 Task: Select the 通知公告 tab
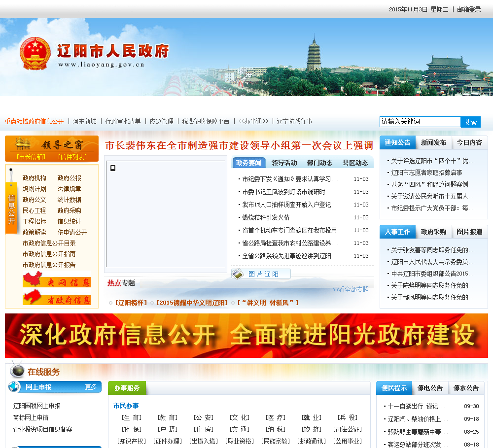397,143
